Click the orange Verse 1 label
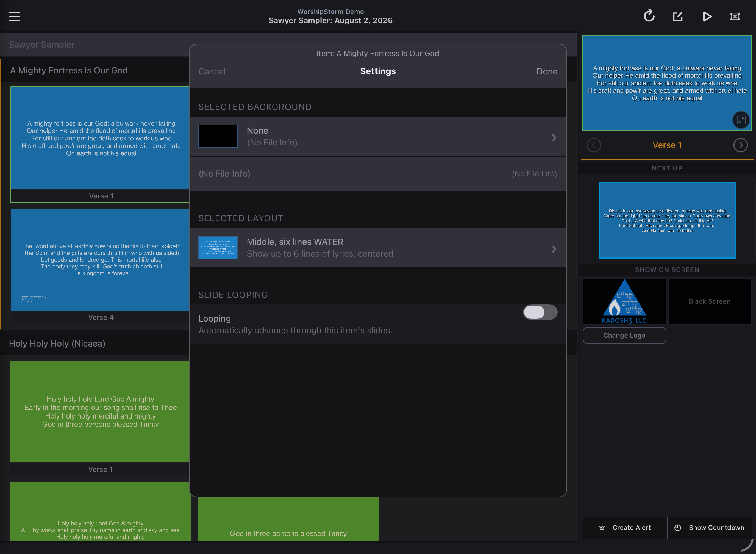The width and height of the screenshot is (756, 554). click(667, 145)
